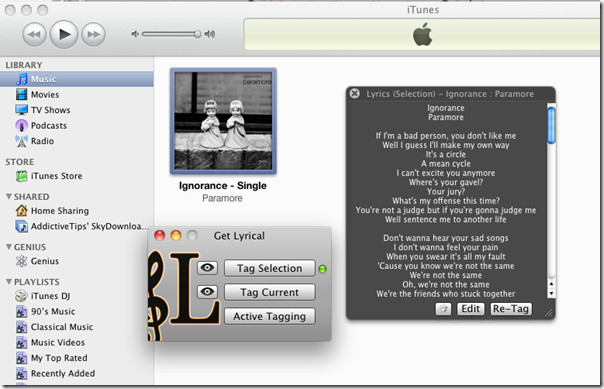The image size is (604, 389).
Task: Click the lyrics scrollbar up arrow
Action: point(551,284)
